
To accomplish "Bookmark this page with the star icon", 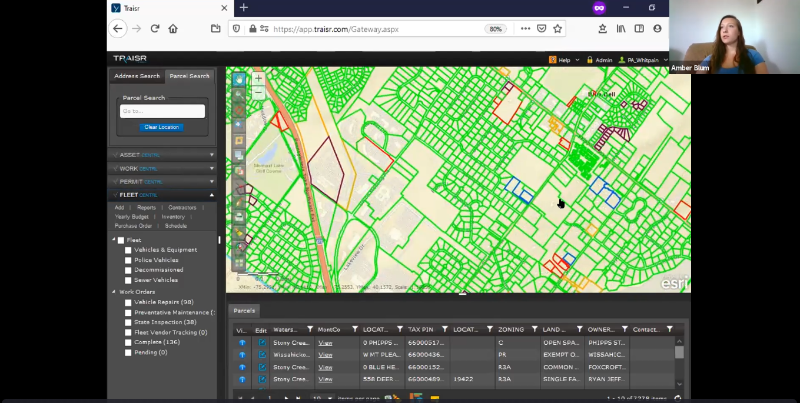I will (x=558, y=29).
